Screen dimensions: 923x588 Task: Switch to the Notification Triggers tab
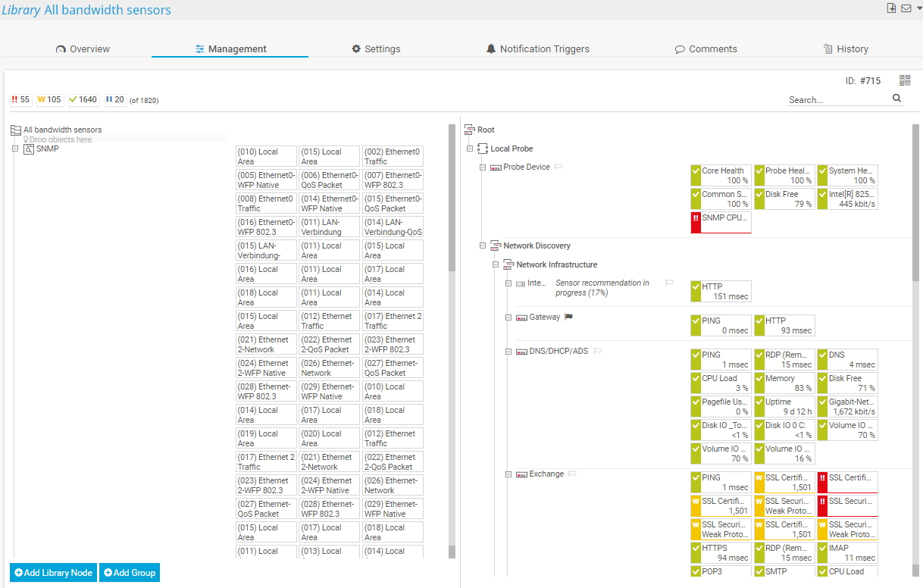point(537,48)
